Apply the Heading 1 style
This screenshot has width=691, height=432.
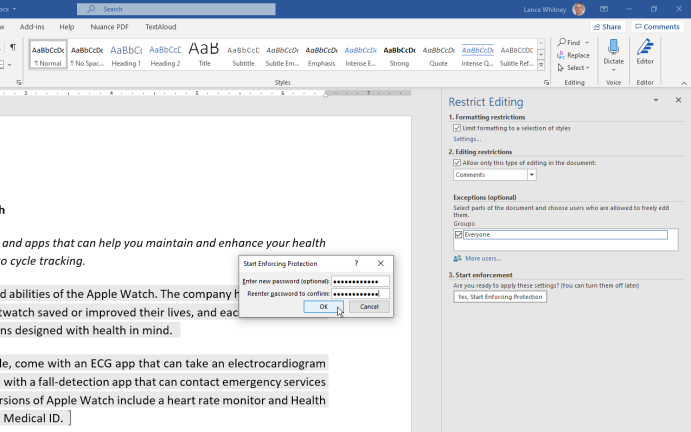[126, 55]
